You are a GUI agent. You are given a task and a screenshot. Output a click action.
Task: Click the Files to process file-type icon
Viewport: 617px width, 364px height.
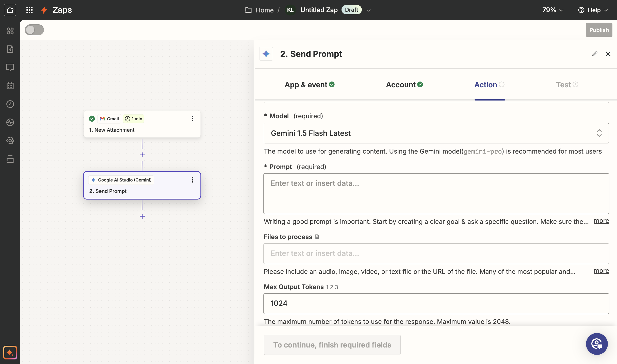coord(317,237)
